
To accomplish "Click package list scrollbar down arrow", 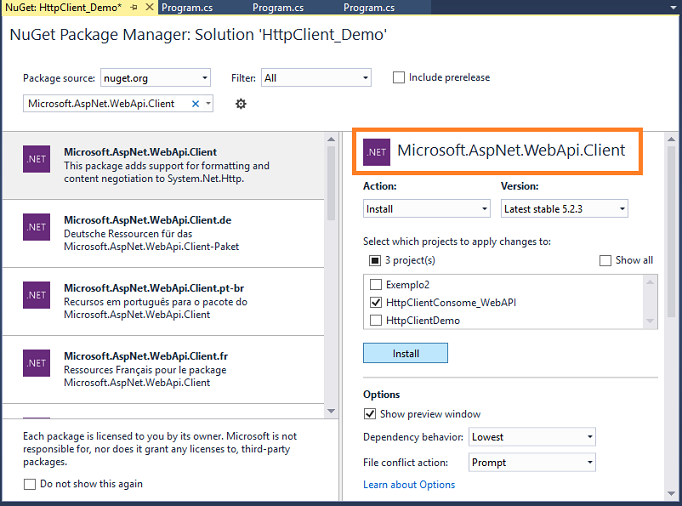I will [331, 411].
